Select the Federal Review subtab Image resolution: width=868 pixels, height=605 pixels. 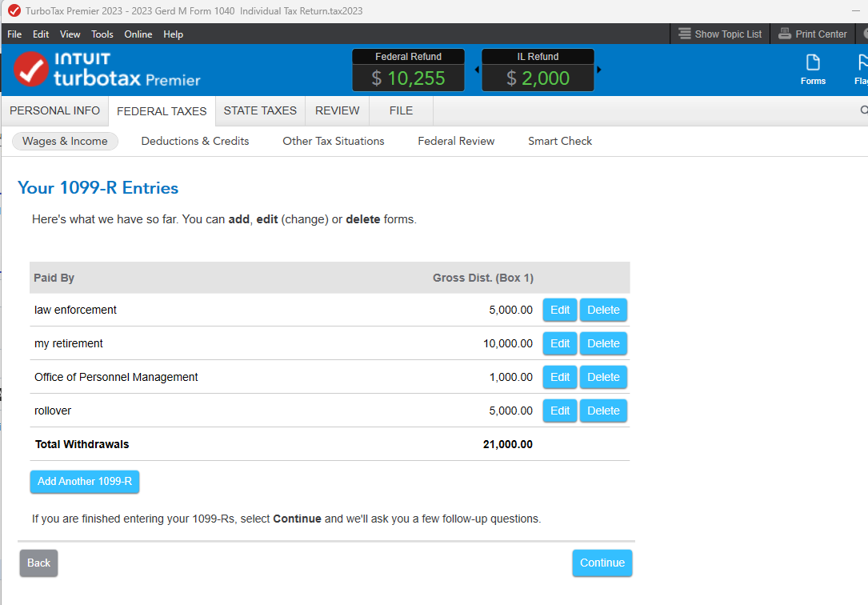coord(456,141)
